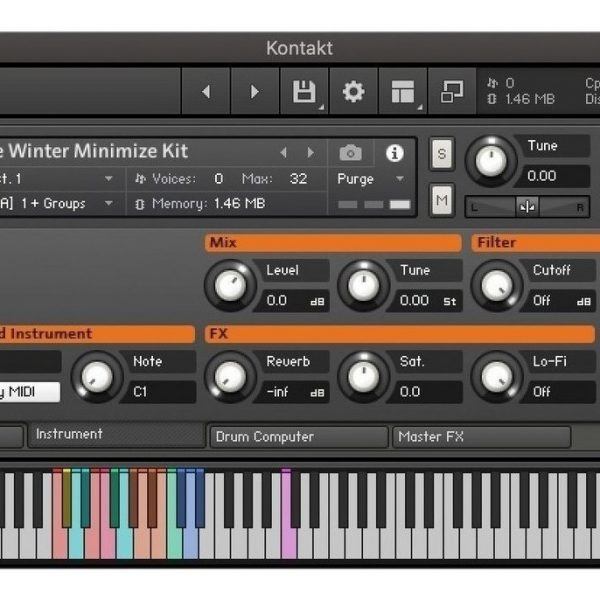Screen dimensions: 600x600
Task: Click the Filter Cutoff knob
Action: (497, 285)
